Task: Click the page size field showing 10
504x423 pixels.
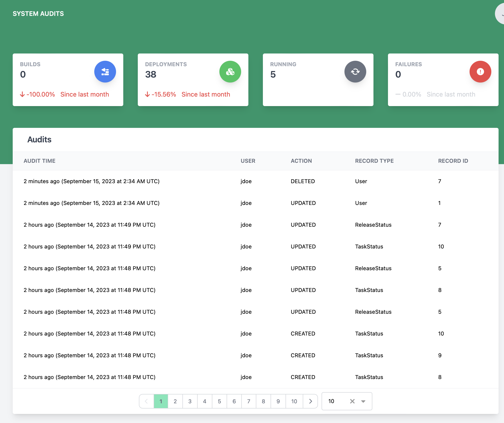Action: (x=346, y=401)
